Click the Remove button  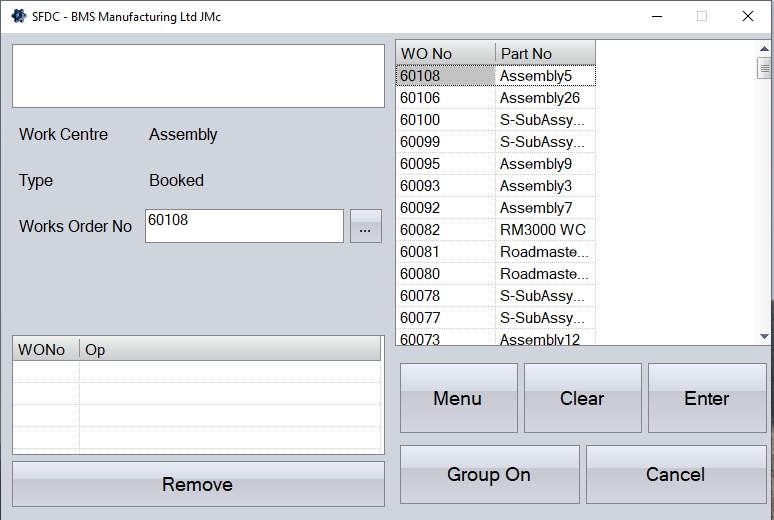point(198,484)
